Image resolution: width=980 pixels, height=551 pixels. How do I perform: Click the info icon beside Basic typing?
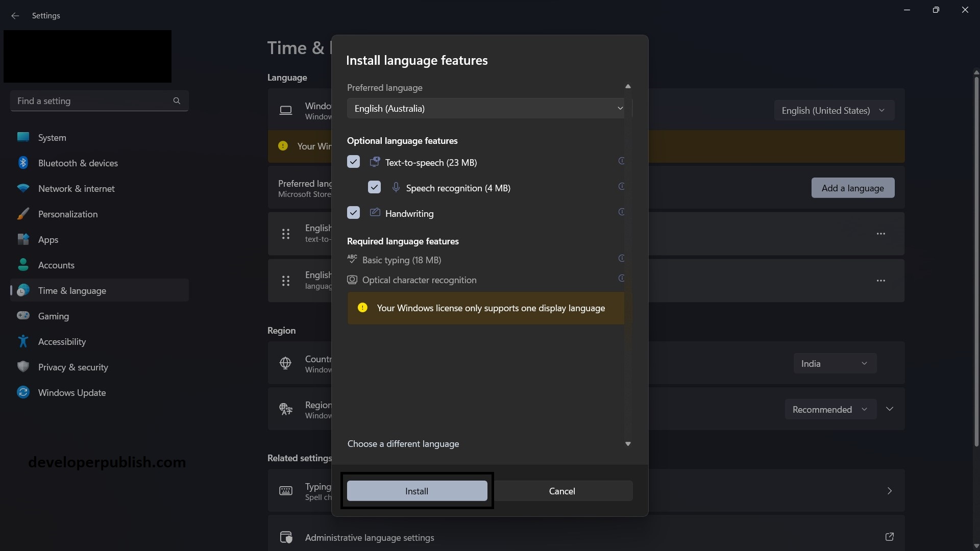[621, 259]
